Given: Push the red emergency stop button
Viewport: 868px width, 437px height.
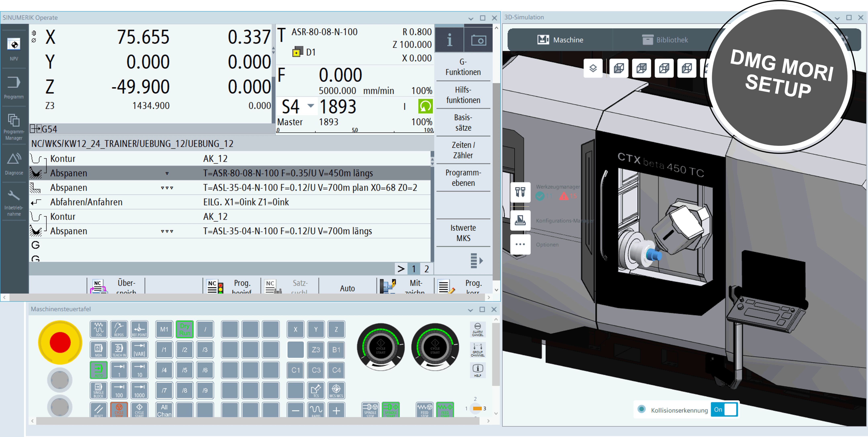Looking at the screenshot, I should click(x=60, y=342).
